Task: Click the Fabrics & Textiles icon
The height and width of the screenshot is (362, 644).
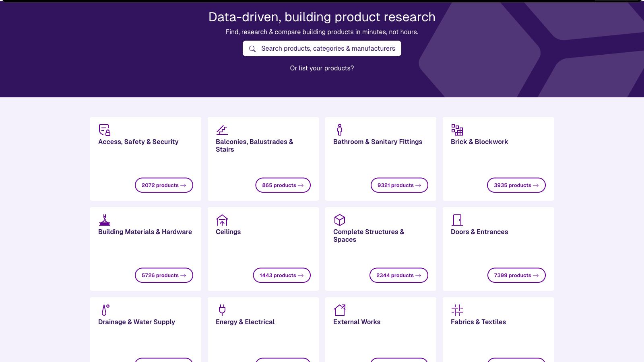Action: (457, 310)
